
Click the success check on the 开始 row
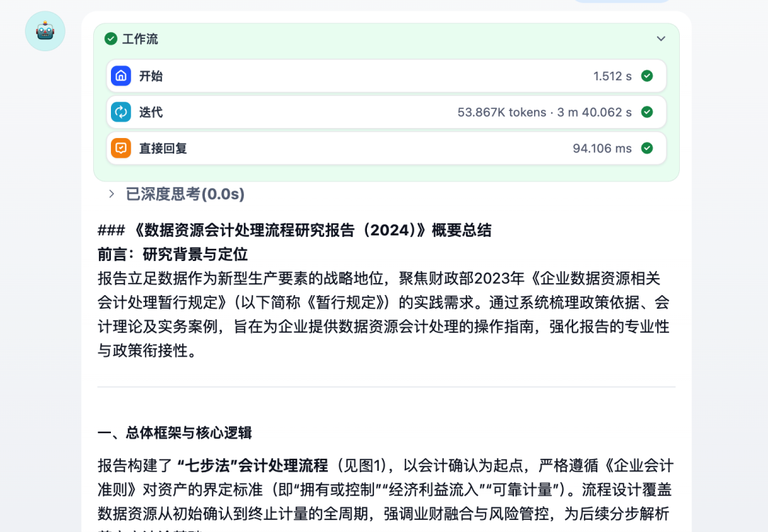(647, 75)
